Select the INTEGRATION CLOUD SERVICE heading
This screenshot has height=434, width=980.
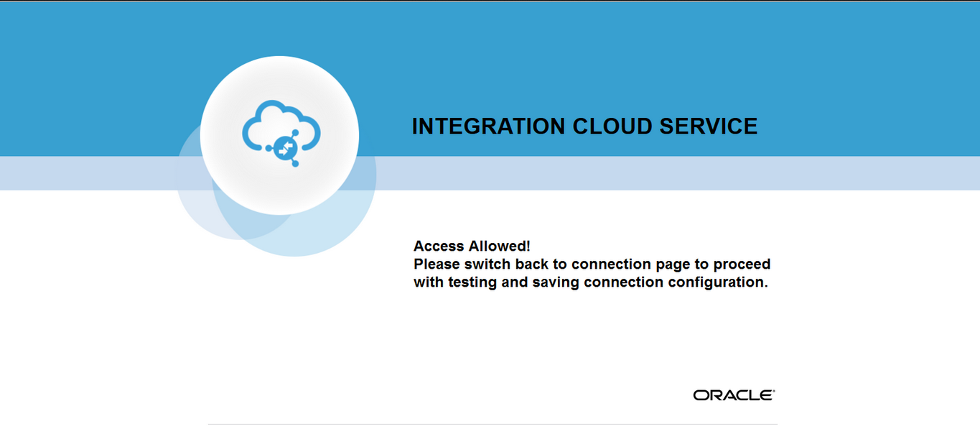tap(584, 126)
